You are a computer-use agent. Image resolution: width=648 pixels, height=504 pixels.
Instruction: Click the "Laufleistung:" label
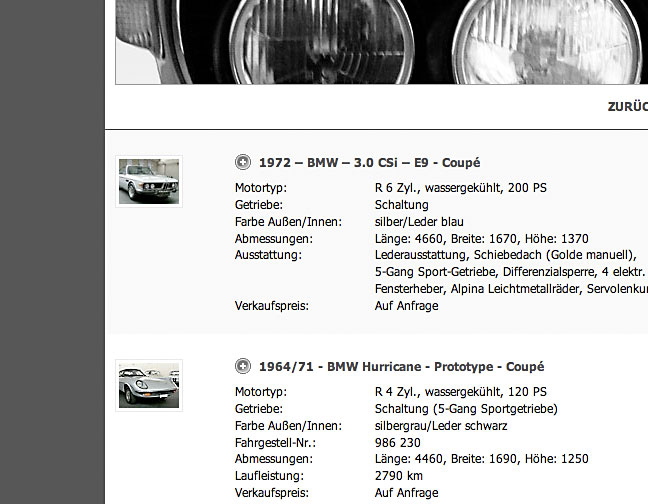click(x=269, y=476)
